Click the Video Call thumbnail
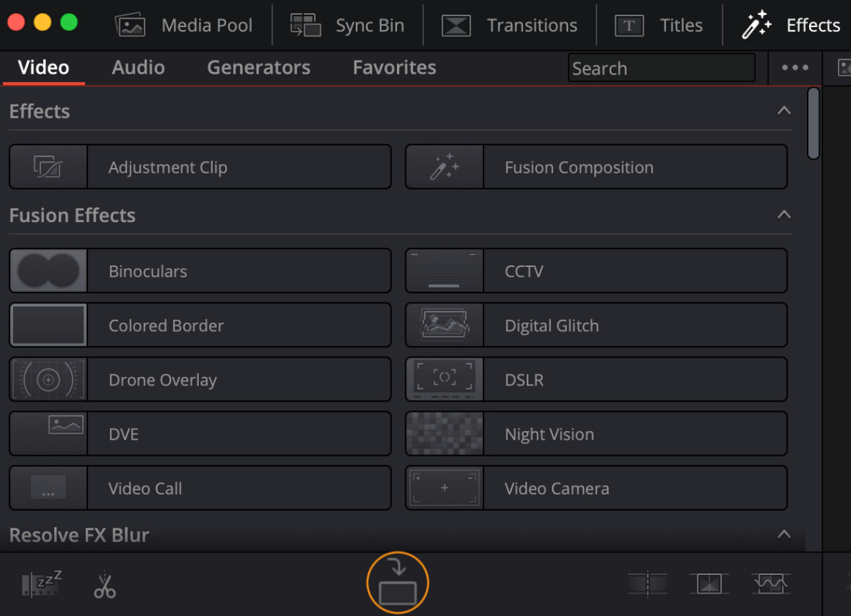Viewport: 851px width, 616px height. pyautogui.click(x=48, y=488)
